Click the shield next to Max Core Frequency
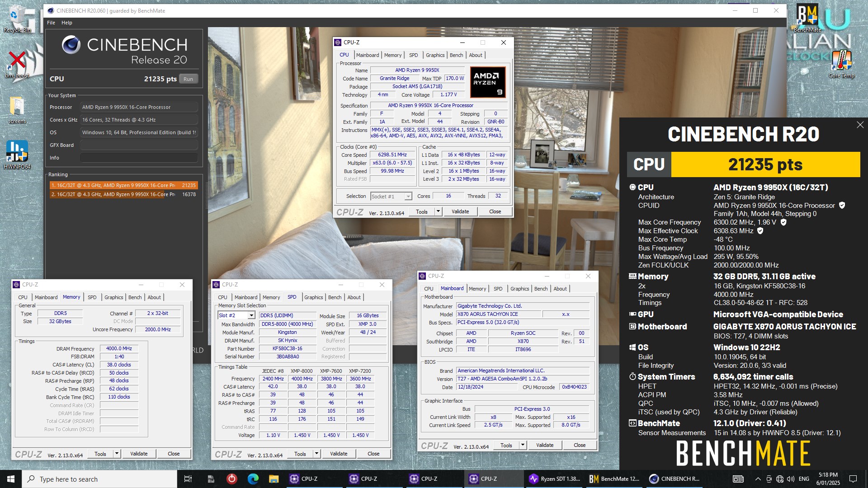The width and height of the screenshot is (868, 488). (783, 222)
